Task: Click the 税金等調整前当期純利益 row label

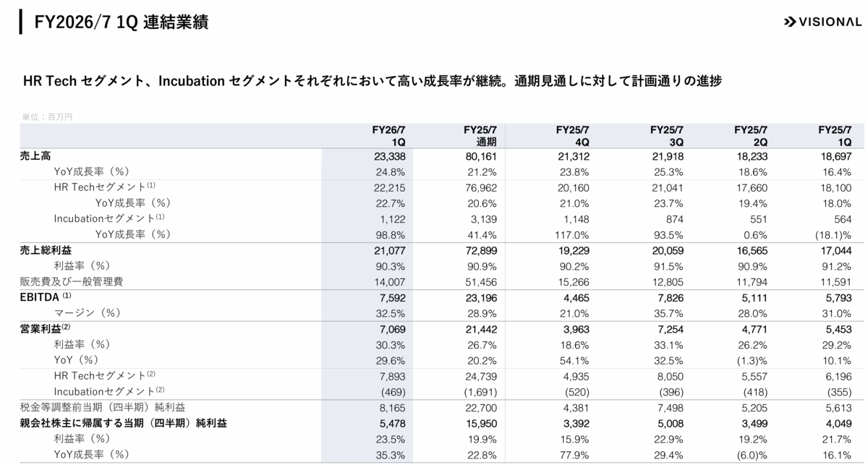Action: click(109, 407)
